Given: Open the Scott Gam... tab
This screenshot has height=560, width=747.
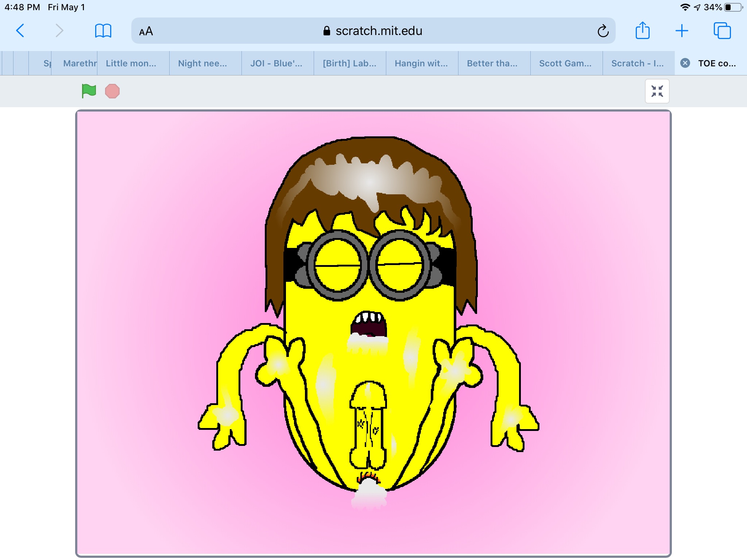Looking at the screenshot, I should pos(565,63).
